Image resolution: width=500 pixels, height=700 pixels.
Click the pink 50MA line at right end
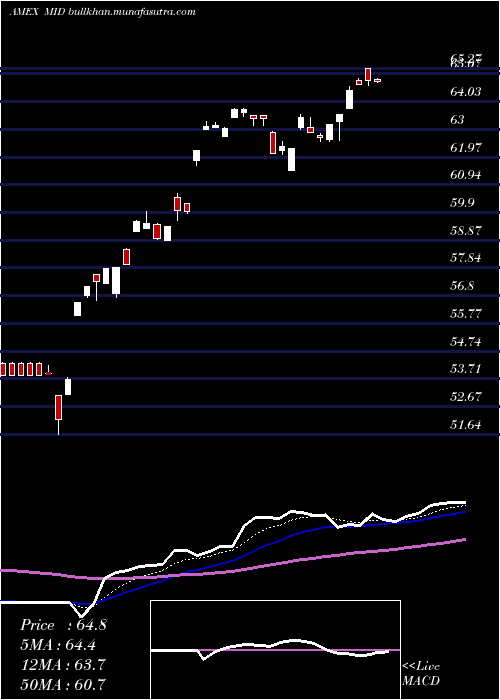pos(463,540)
